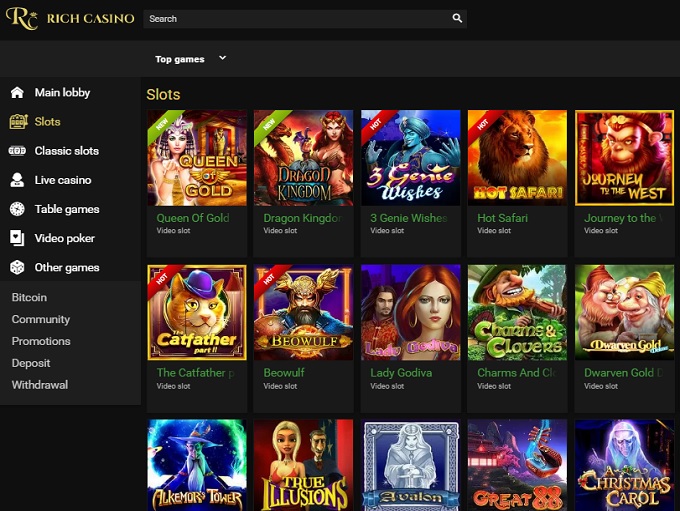This screenshot has width=680, height=511.
Task: Type in the Search input field
Action: click(x=295, y=18)
